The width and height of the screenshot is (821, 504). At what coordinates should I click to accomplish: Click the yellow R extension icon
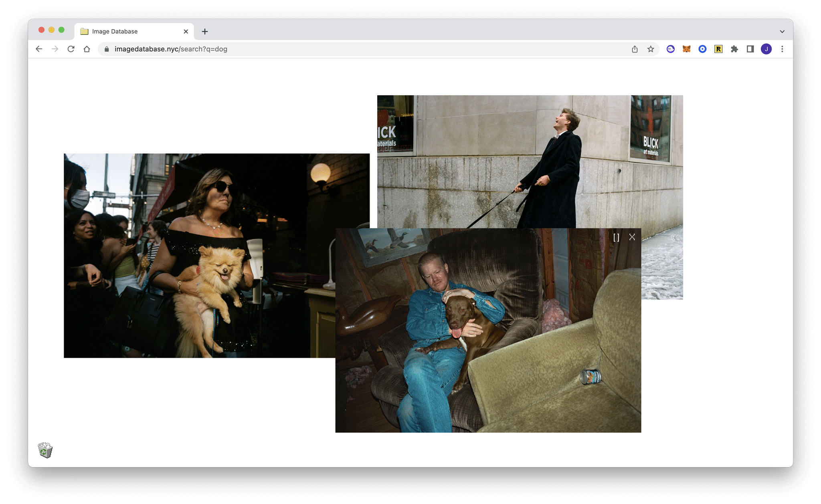coord(718,49)
